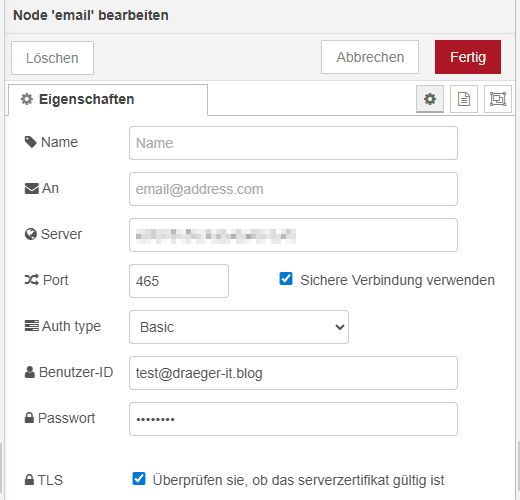Click the list icon beside Auth type
The width and height of the screenshot is (520, 500).
pyautogui.click(x=32, y=326)
